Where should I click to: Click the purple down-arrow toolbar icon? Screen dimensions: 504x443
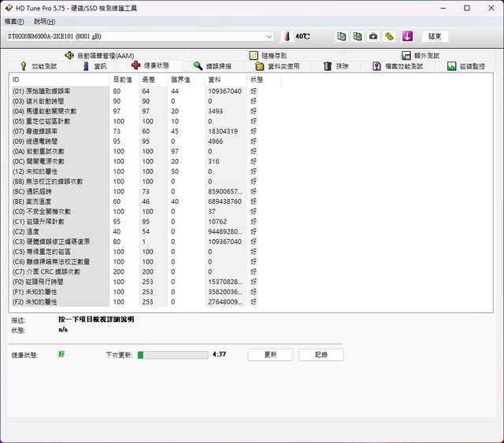pos(407,36)
